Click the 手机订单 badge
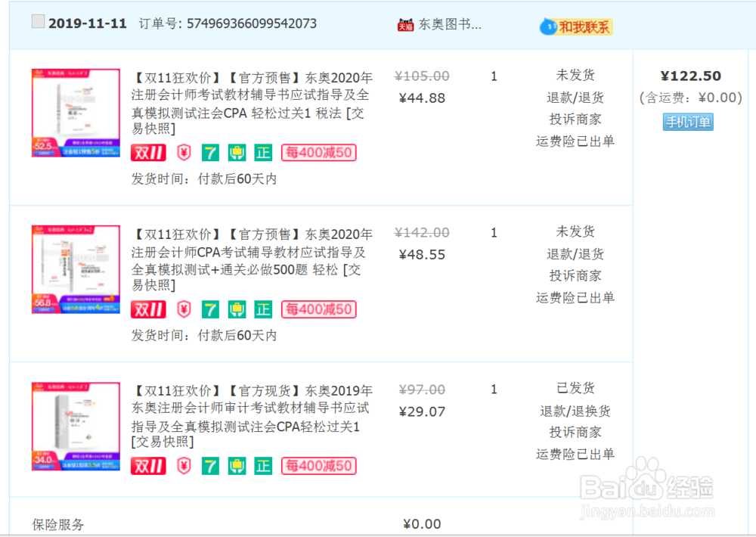The image size is (756, 537). 688,122
